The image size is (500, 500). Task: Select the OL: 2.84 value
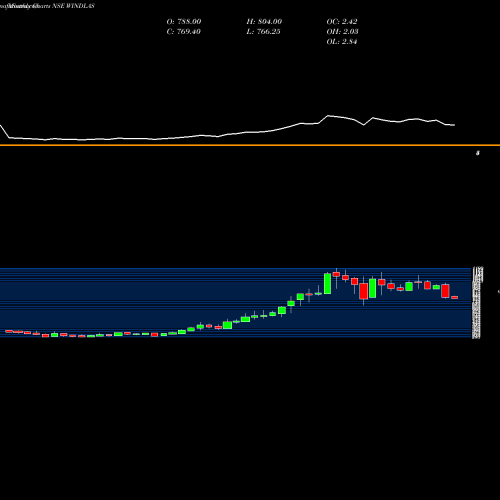pos(342,42)
